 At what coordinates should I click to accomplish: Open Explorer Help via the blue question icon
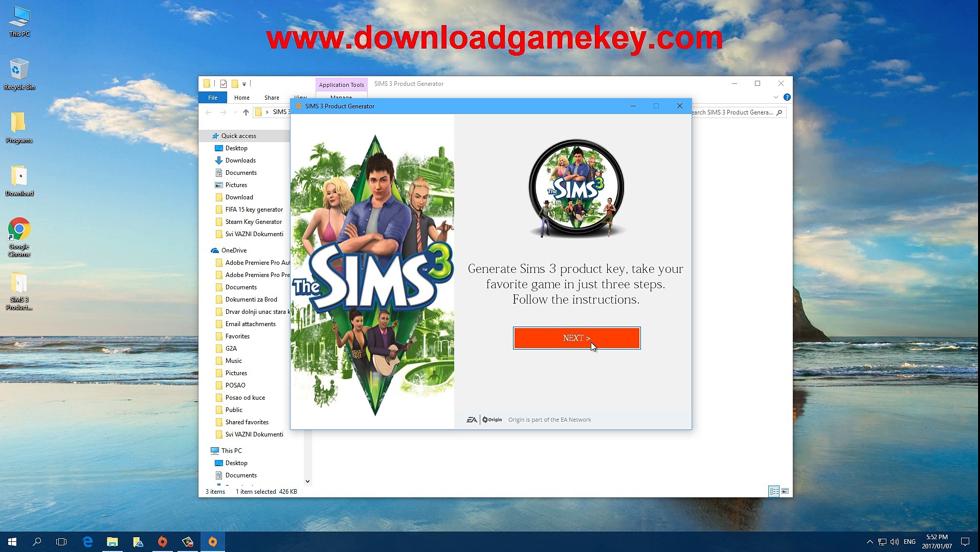tap(787, 97)
